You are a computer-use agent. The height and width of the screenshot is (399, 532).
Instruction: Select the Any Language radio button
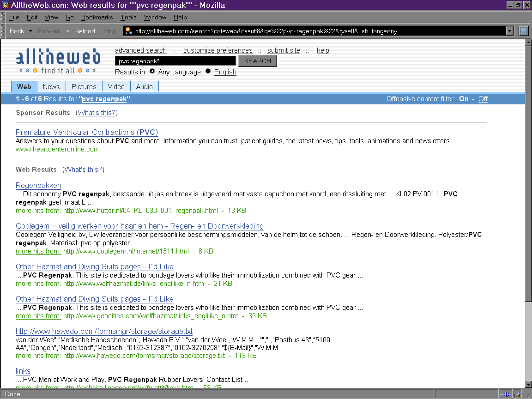(152, 71)
